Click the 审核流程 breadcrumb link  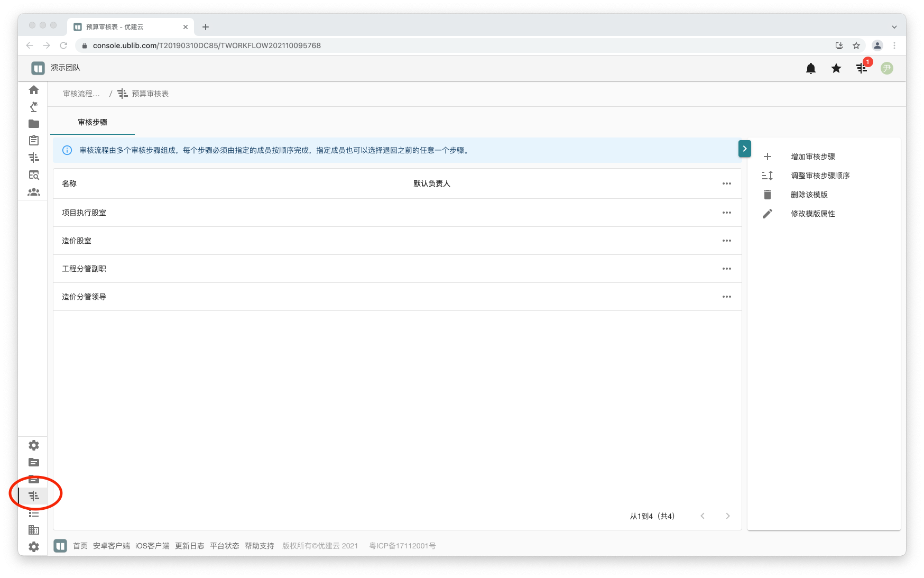[81, 94]
